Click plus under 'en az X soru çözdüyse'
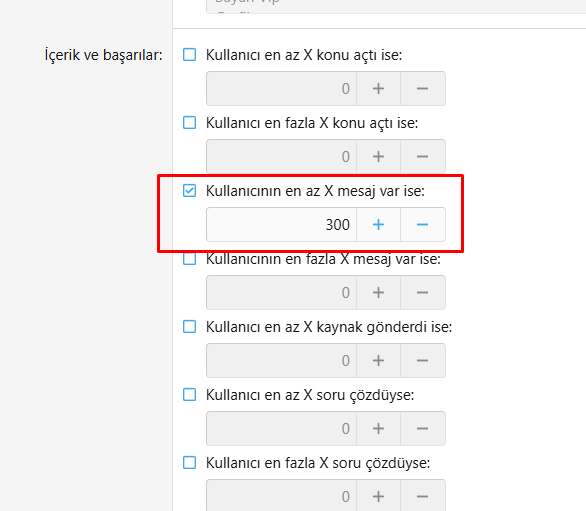 [x=378, y=429]
